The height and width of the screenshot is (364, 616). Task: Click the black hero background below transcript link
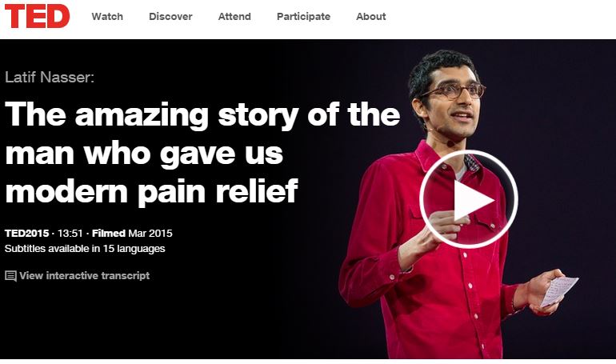157,322
